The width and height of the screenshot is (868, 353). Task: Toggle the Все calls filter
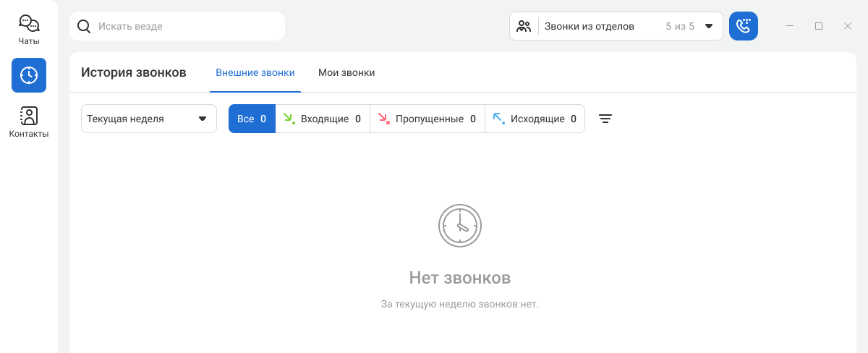(x=252, y=119)
